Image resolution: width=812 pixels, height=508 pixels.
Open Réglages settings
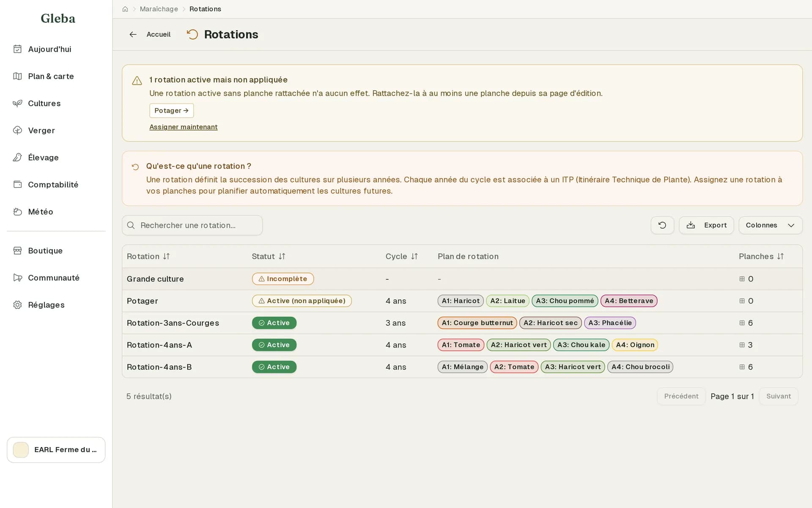(x=56, y=305)
